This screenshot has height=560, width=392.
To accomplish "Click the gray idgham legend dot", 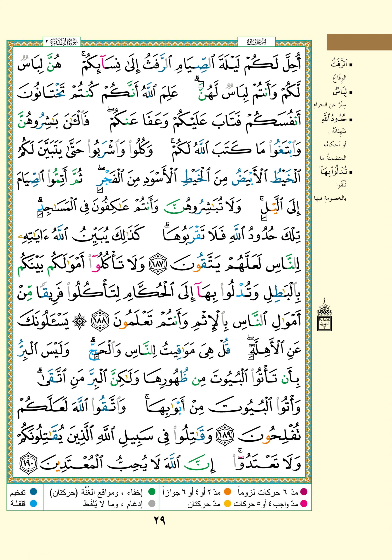I will click(x=152, y=503).
